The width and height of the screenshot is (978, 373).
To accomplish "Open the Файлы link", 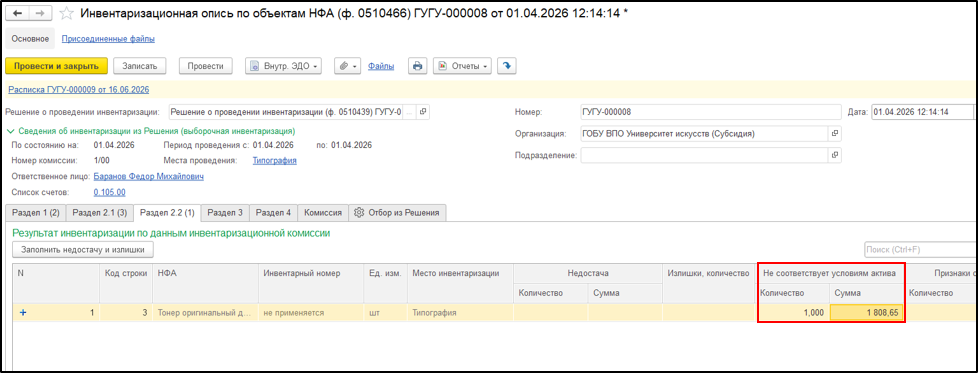I will [x=380, y=66].
